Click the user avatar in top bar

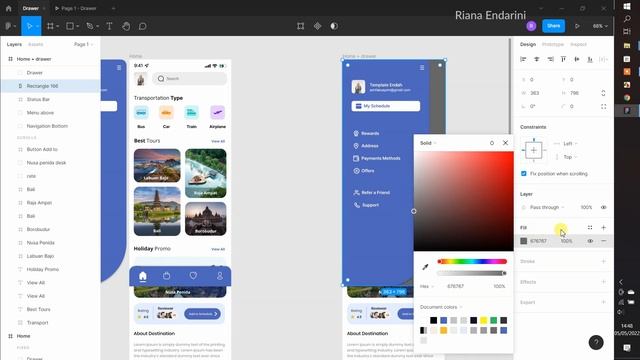coord(531,26)
